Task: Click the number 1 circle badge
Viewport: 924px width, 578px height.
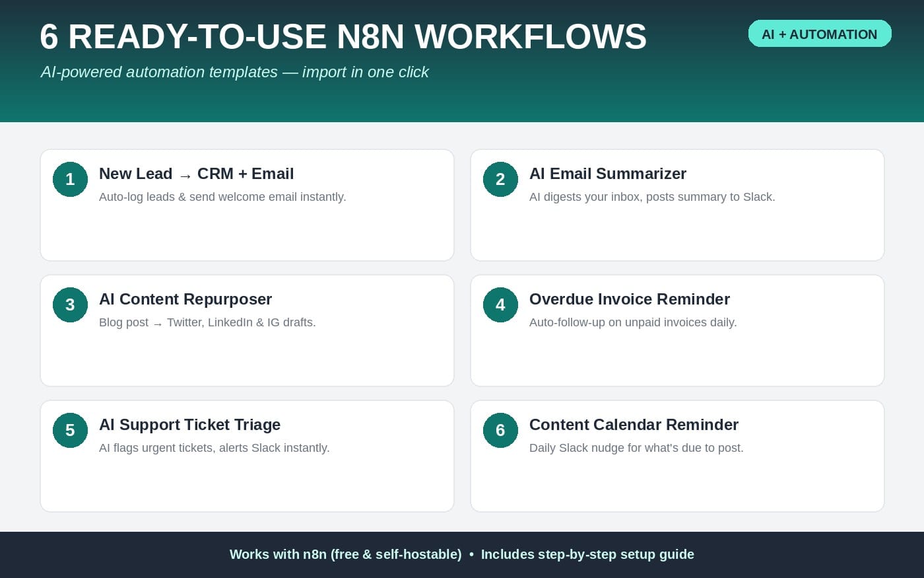Action: click(70, 179)
